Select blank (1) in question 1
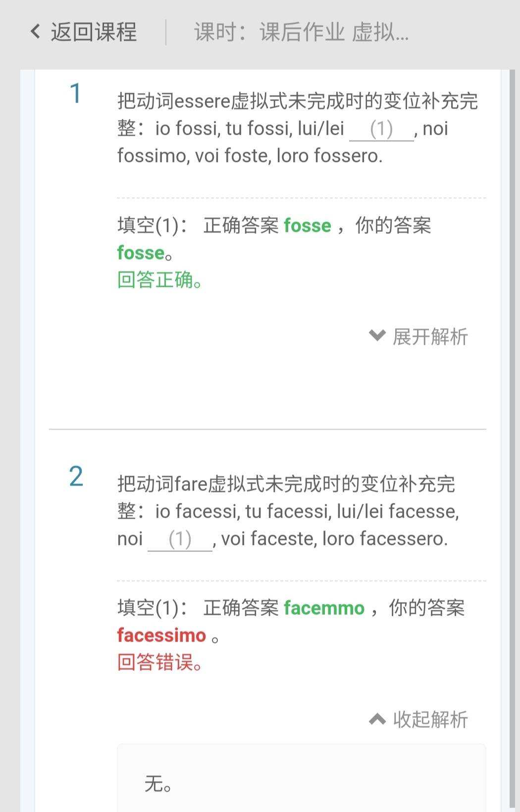Image resolution: width=520 pixels, height=812 pixels. point(381,129)
